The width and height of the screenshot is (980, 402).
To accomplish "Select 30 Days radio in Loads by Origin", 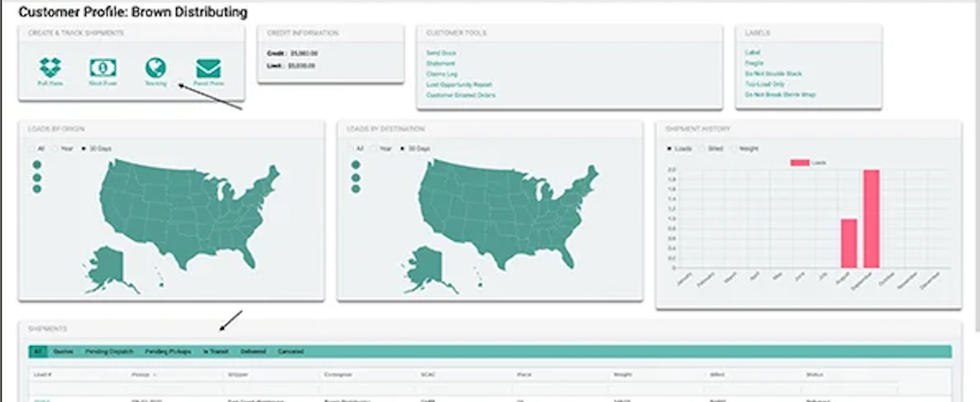I will tap(84, 149).
